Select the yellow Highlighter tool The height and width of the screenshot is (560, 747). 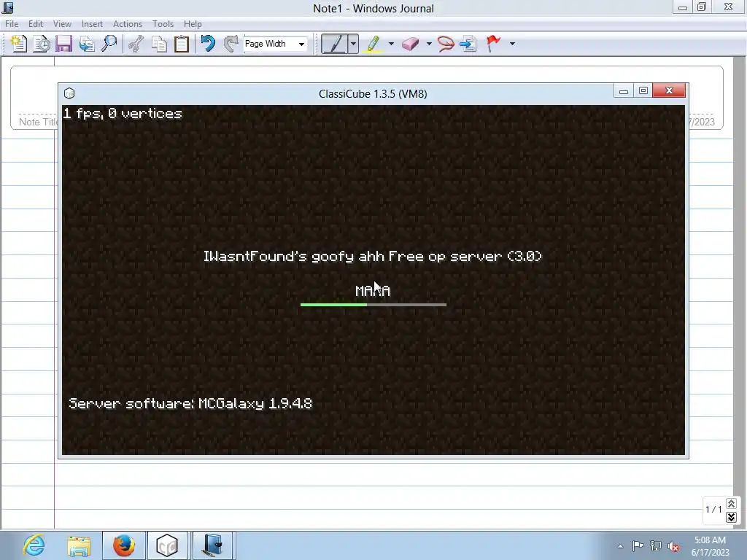(x=373, y=44)
